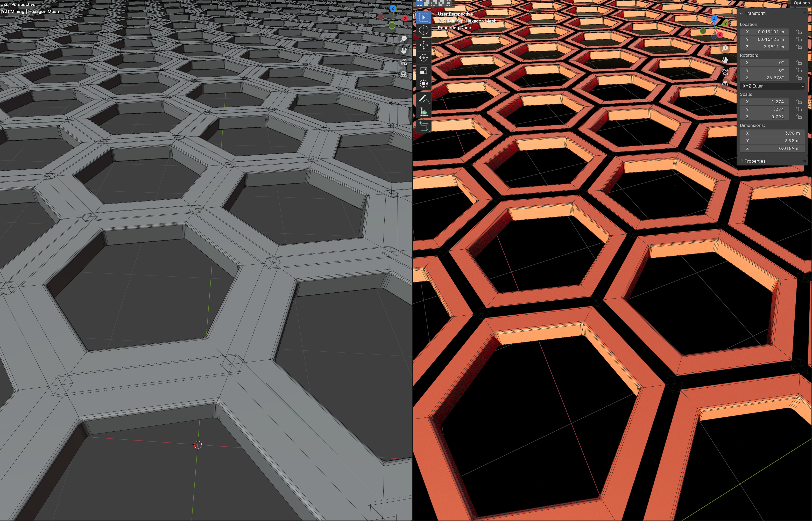812x521 pixels.
Task: Click red X axis on left viewport gizmo
Action: pos(405,18)
